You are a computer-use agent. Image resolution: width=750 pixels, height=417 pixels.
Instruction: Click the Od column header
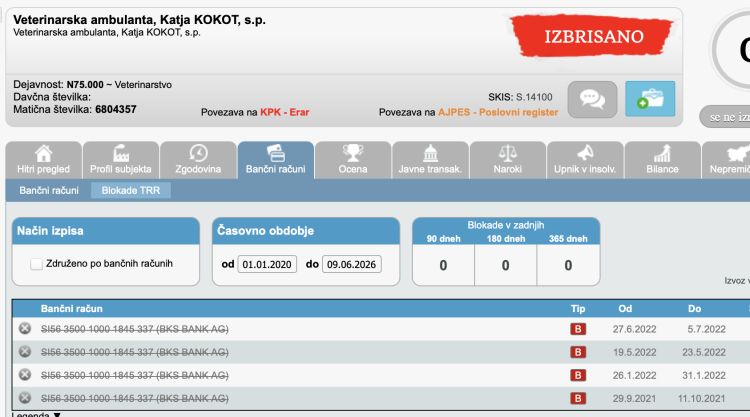(625, 308)
